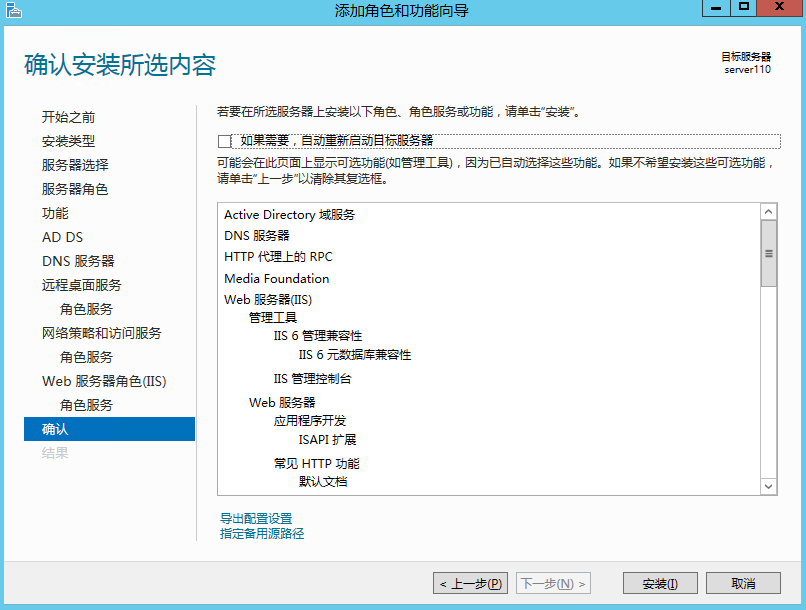Screen dimensions: 806x610
Task: Click the vertical scrollbar thumb in list
Action: [768, 253]
